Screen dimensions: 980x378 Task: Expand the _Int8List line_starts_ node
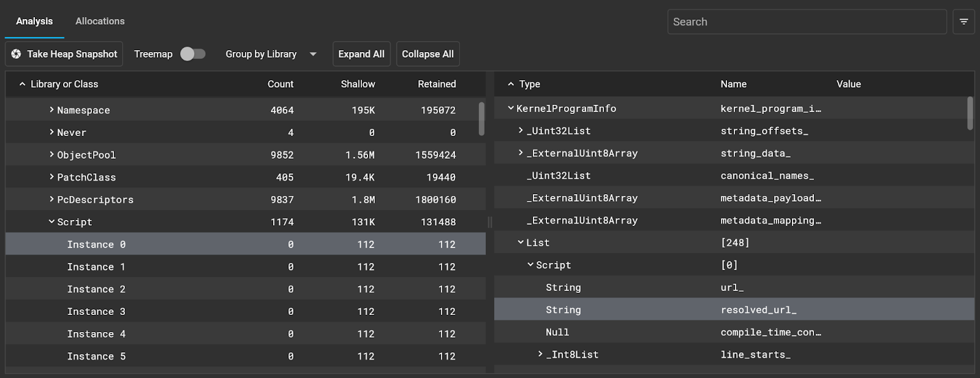pyautogui.click(x=540, y=354)
